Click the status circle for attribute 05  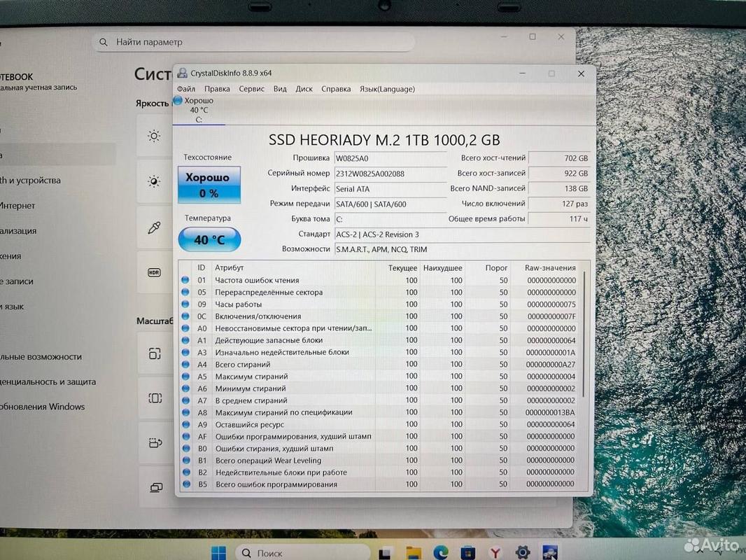coord(185,292)
